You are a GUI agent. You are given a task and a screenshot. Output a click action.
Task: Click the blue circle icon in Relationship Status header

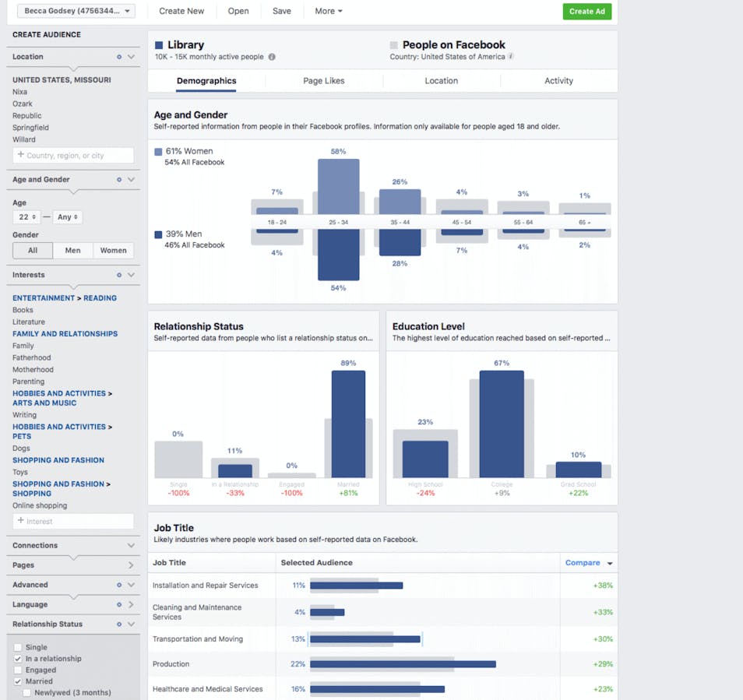click(x=119, y=624)
